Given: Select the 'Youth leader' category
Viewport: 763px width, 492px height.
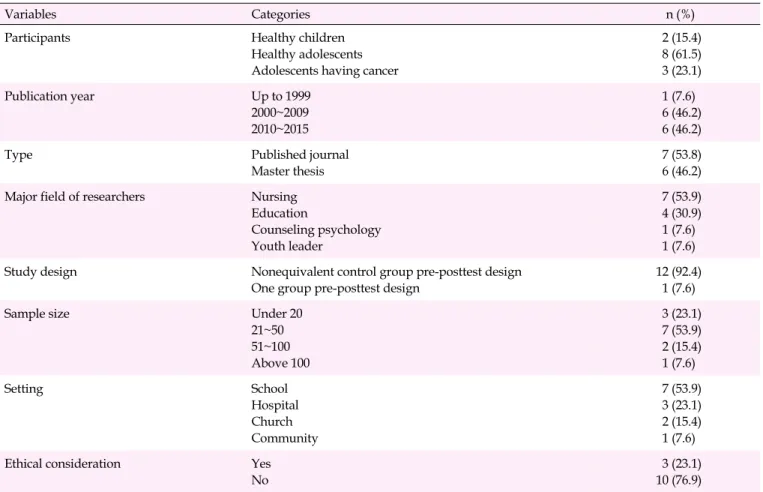Looking at the screenshot, I should [x=287, y=246].
